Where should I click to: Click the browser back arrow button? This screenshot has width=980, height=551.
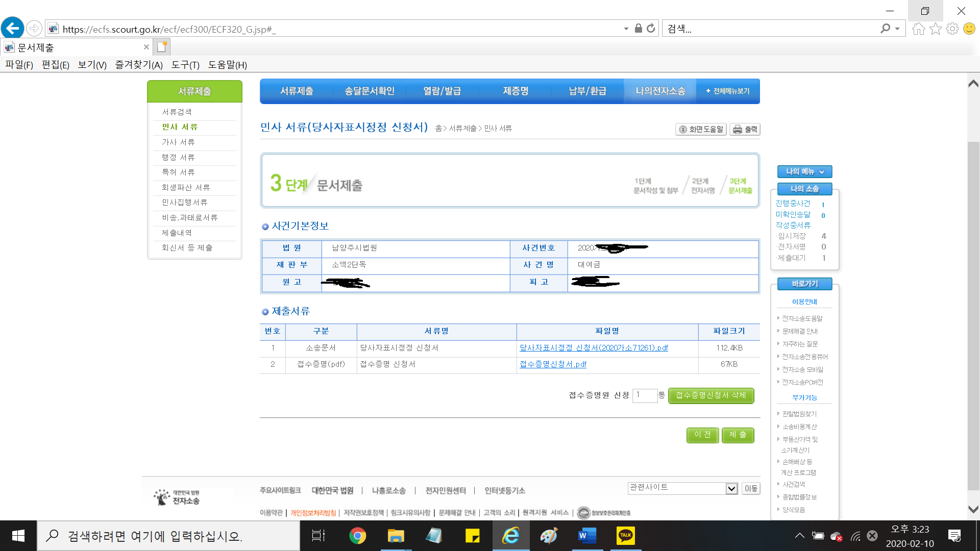click(13, 28)
